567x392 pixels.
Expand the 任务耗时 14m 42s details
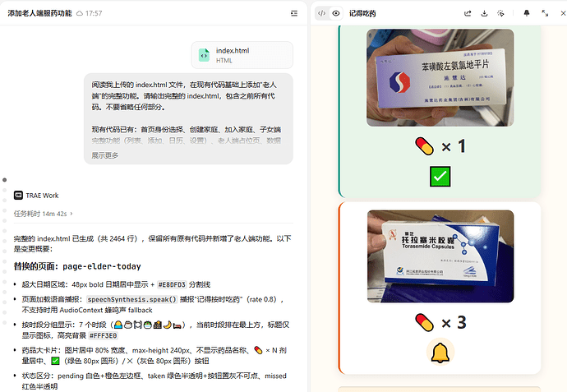pos(44,214)
